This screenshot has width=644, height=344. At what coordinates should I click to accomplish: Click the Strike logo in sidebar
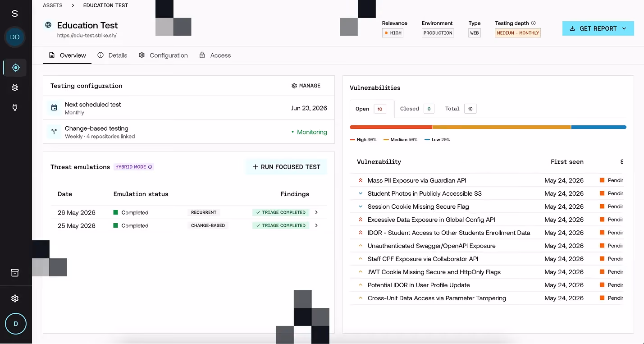coord(15,14)
